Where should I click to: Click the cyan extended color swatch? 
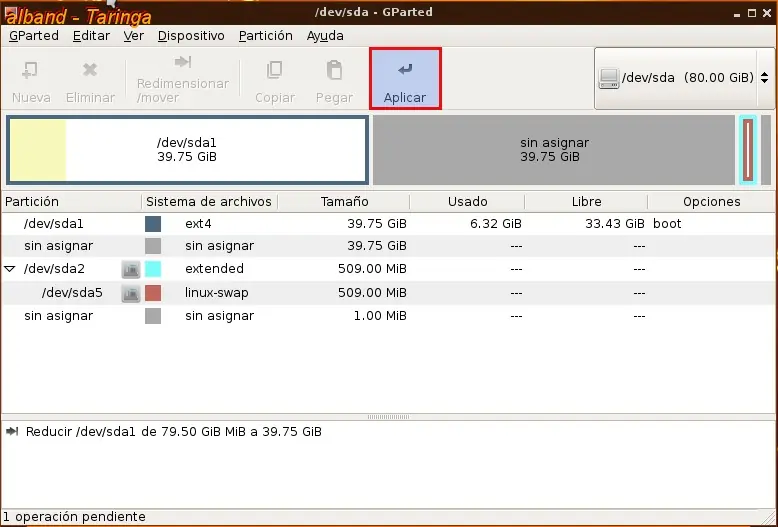pyautogui.click(x=153, y=269)
